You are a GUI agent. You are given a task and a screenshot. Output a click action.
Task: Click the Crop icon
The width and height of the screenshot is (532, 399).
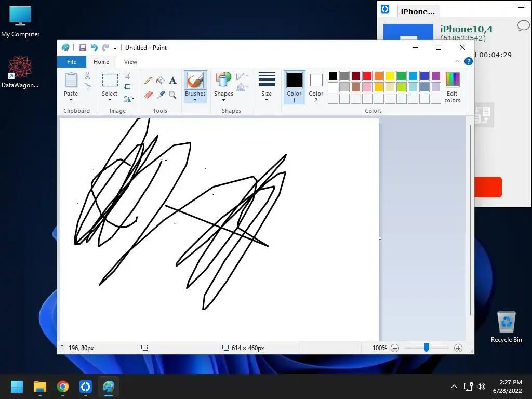tap(127, 76)
